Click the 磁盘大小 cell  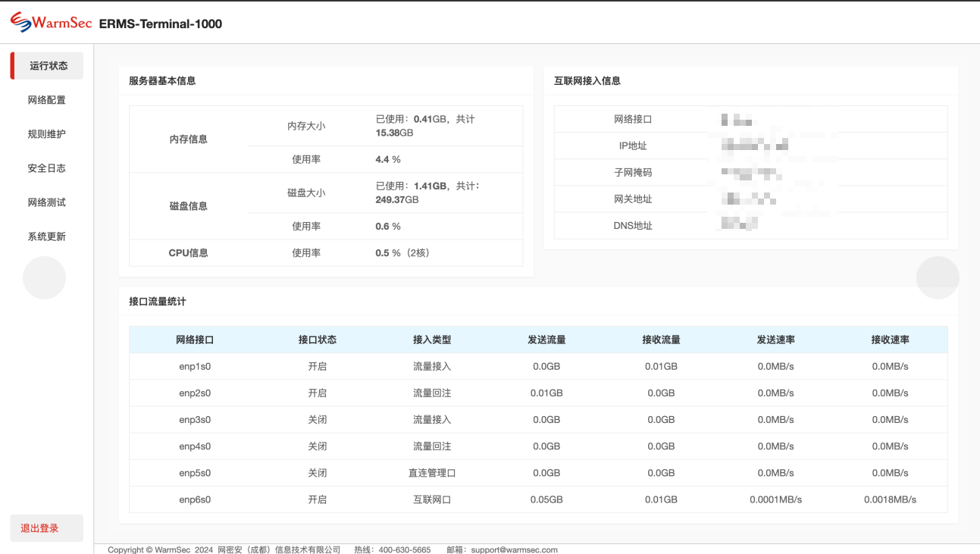pos(306,192)
